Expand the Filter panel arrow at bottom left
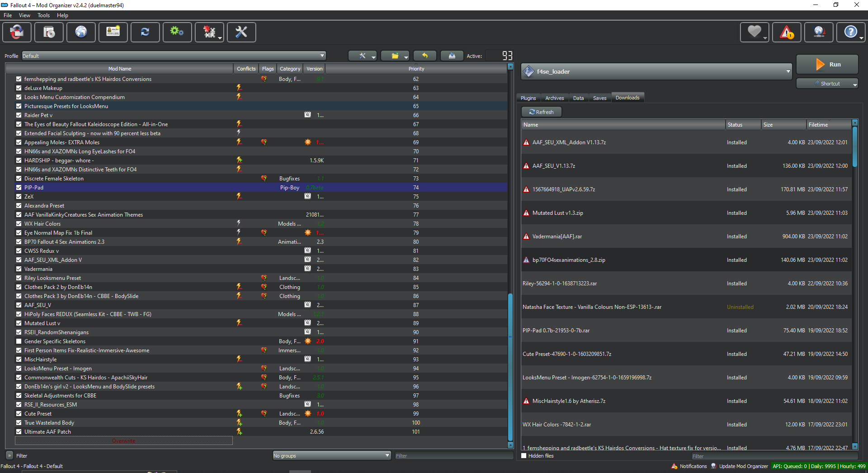 [9, 455]
